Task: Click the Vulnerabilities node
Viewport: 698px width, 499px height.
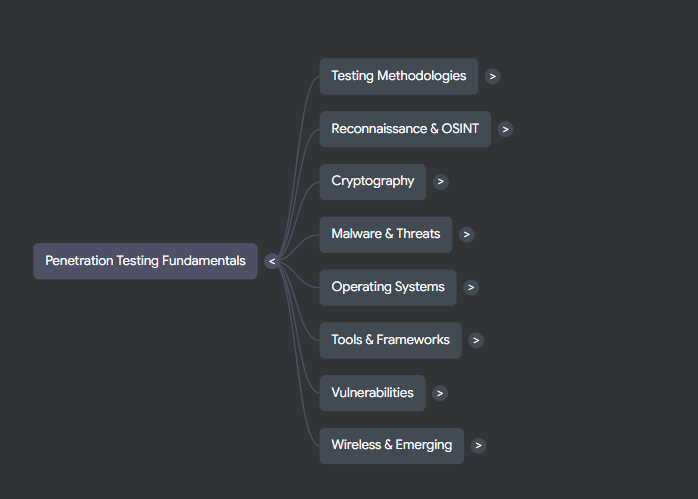Action: (372, 393)
